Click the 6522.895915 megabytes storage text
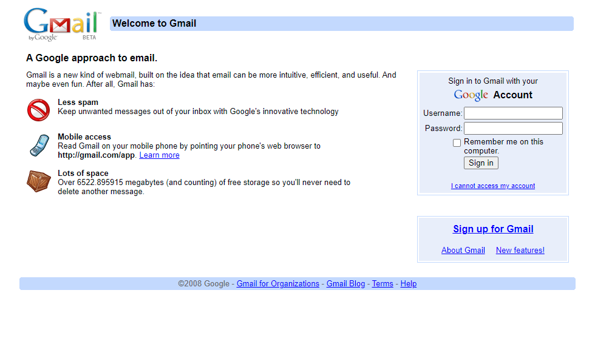Image resolution: width=595 pixels, height=364 pixels. pyautogui.click(x=120, y=183)
